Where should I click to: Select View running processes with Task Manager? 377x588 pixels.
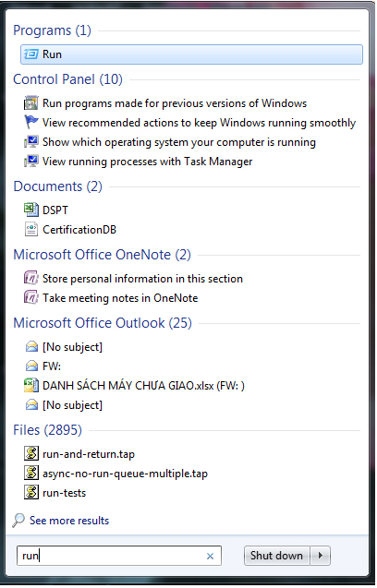(x=147, y=162)
